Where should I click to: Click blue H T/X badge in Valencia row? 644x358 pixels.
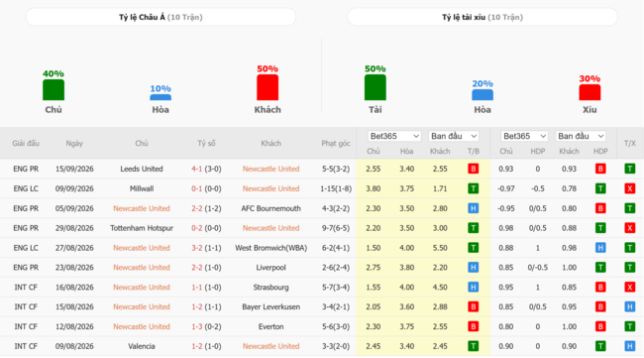pos(629,346)
